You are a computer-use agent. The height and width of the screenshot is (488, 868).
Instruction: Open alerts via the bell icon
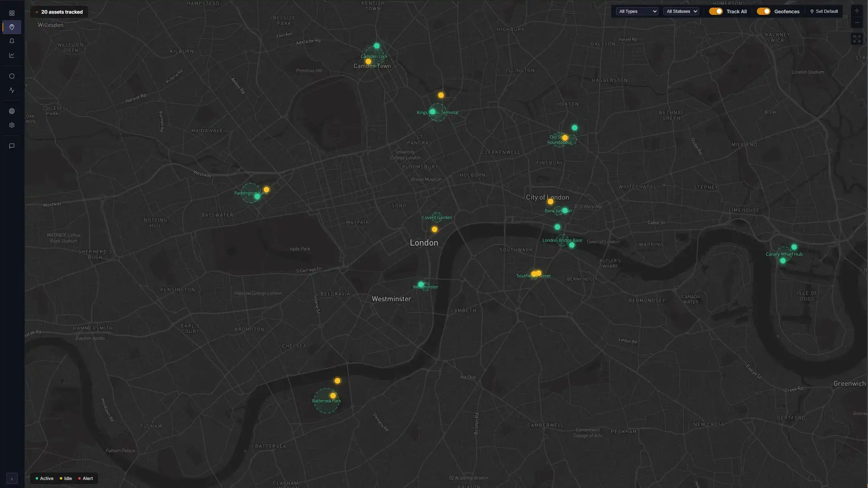pyautogui.click(x=12, y=41)
